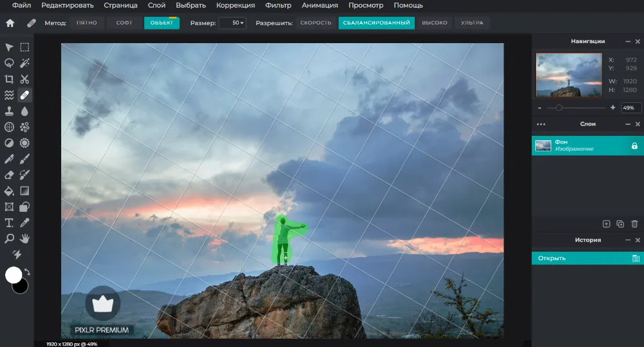644x347 pixels.
Task: Add a new layer with plus icon
Action: [606, 224]
